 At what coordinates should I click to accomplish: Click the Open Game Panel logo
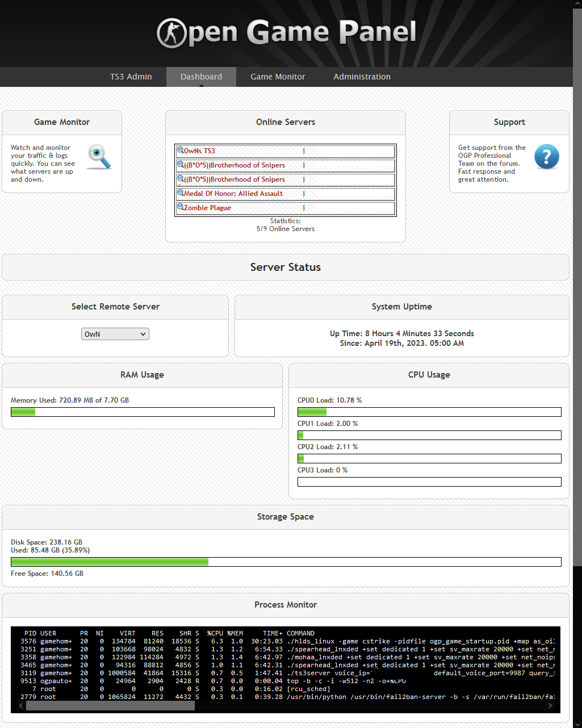286,32
